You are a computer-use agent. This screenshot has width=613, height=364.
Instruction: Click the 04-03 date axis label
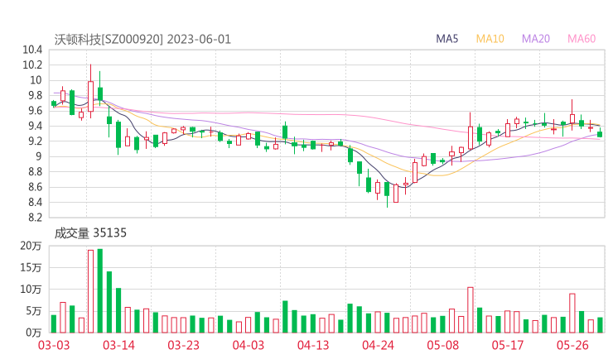coord(249,345)
